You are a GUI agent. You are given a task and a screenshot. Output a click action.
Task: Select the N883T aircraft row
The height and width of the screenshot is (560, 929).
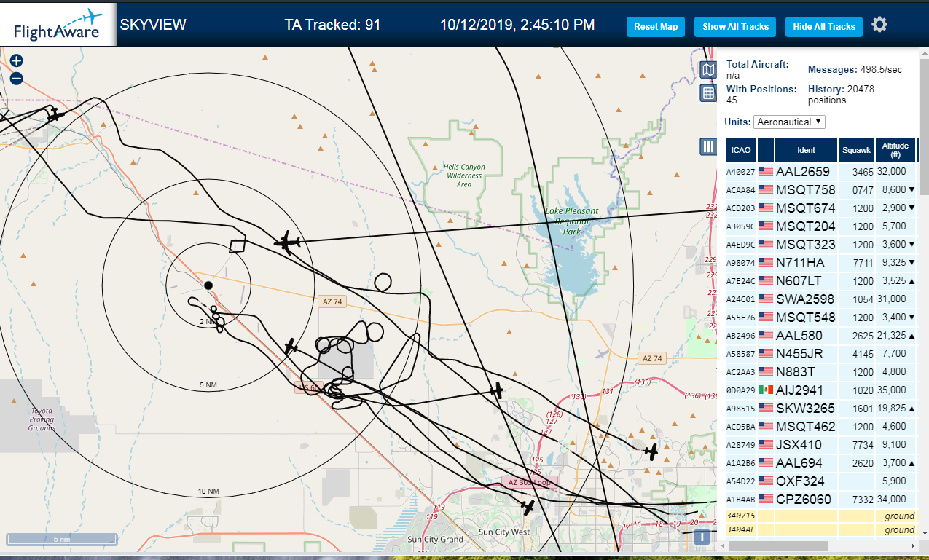(820, 372)
